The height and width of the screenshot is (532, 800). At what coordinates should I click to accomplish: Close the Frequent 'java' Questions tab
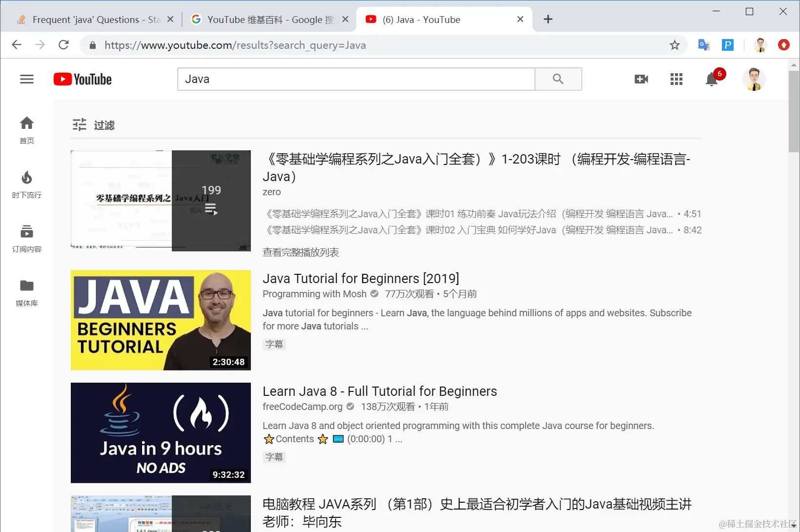pyautogui.click(x=170, y=20)
